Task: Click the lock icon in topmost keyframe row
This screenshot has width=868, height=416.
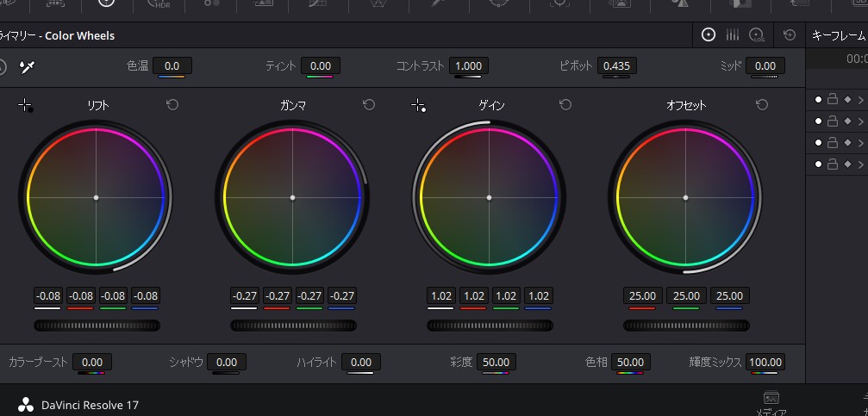Action: (832, 99)
